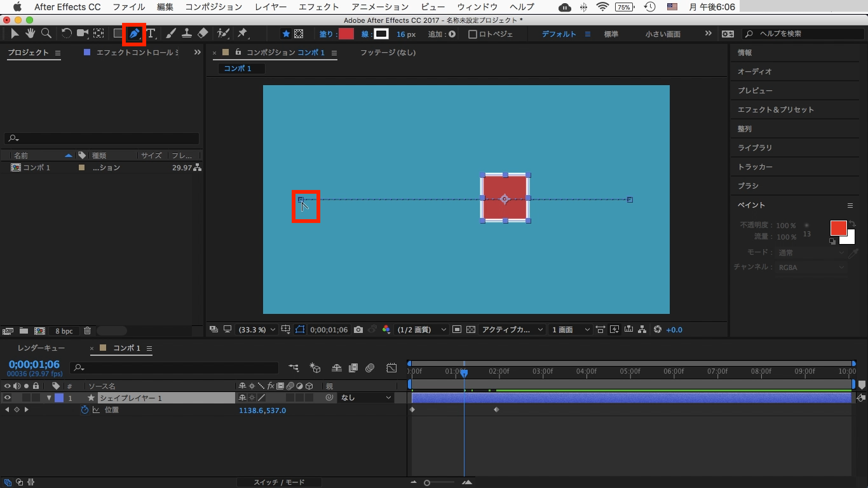Toggle the 位置 stopwatch
Viewport: 868px width, 488px height.
point(85,410)
